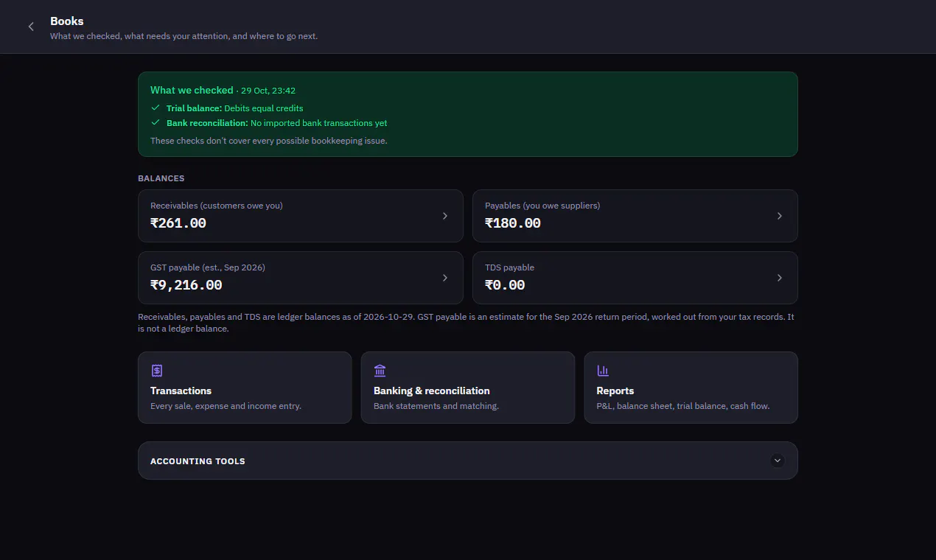The image size is (936, 560).
Task: Click the ₹180.00 payables amount
Action: 513,223
